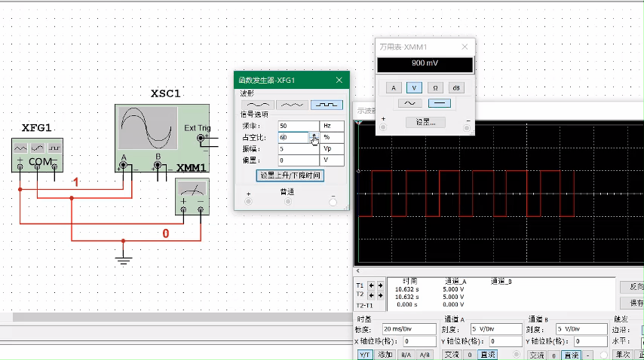The height and width of the screenshot is (360, 644).
Task: Click oscilloscope 保存 save button
Action: point(633,303)
